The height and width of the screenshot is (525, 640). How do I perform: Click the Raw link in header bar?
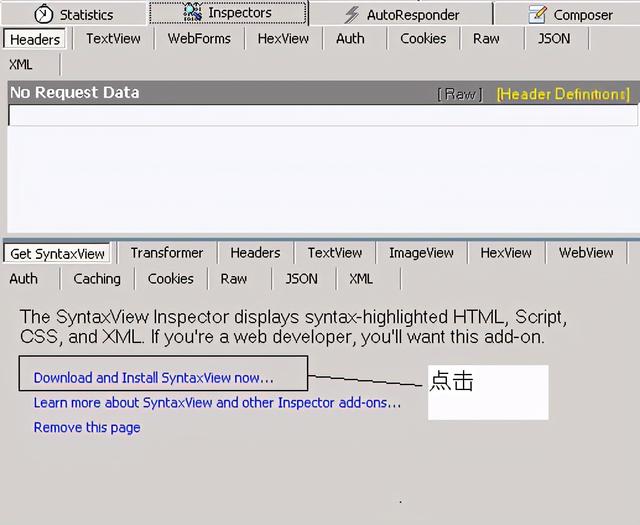point(460,94)
